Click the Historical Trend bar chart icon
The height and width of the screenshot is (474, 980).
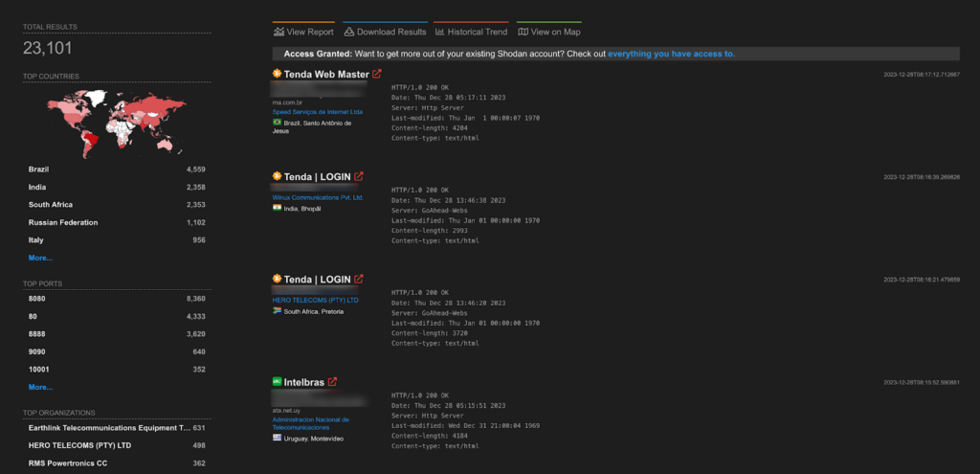439,32
